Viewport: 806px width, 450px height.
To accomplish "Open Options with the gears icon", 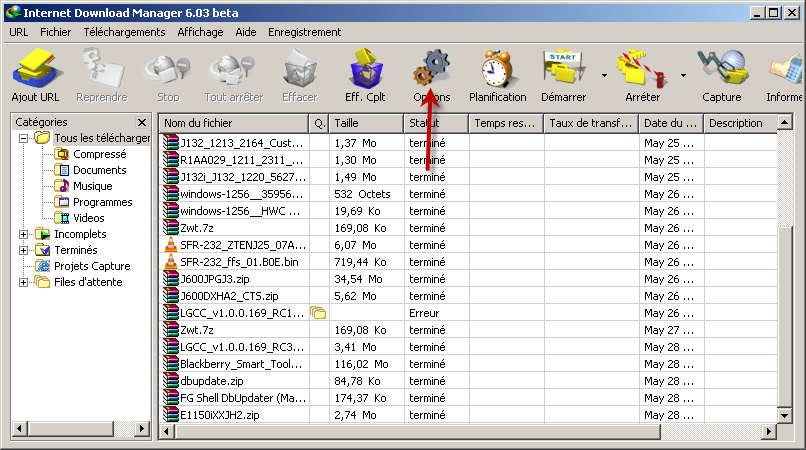I will 432,68.
